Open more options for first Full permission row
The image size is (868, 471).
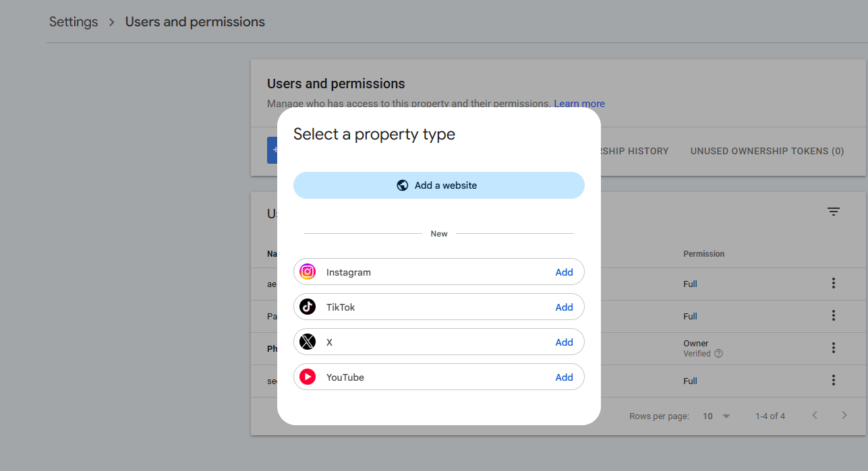coord(834,284)
